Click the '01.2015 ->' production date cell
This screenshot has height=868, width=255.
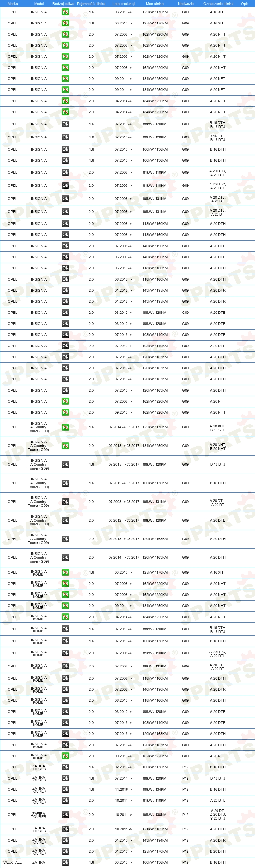pos(123,851)
